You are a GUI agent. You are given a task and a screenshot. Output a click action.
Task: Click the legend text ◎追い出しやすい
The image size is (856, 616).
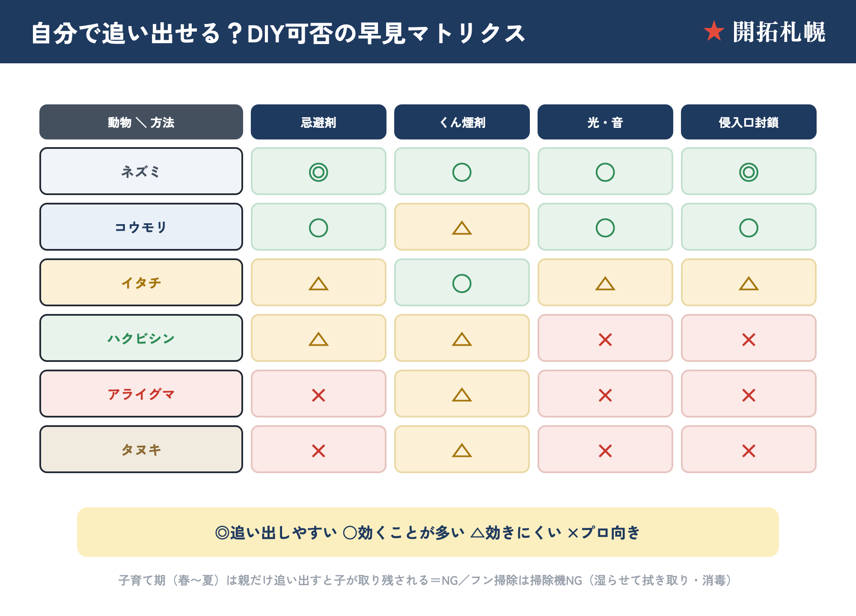coord(276,533)
